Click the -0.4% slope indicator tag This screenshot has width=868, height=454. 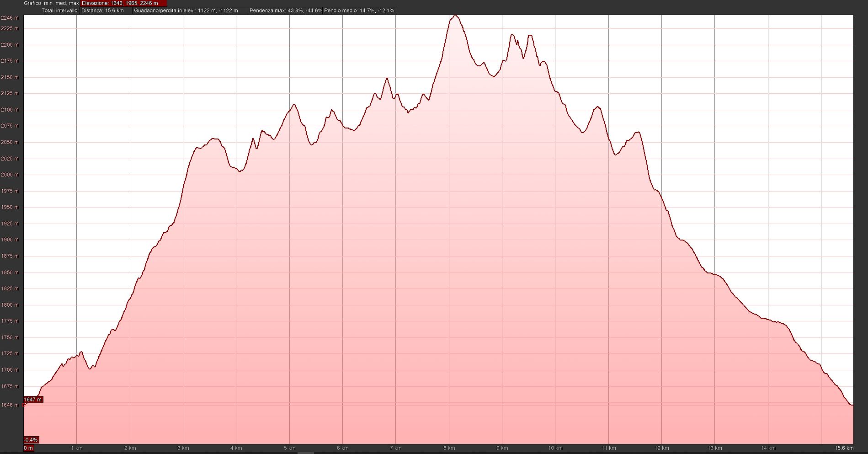click(x=31, y=440)
